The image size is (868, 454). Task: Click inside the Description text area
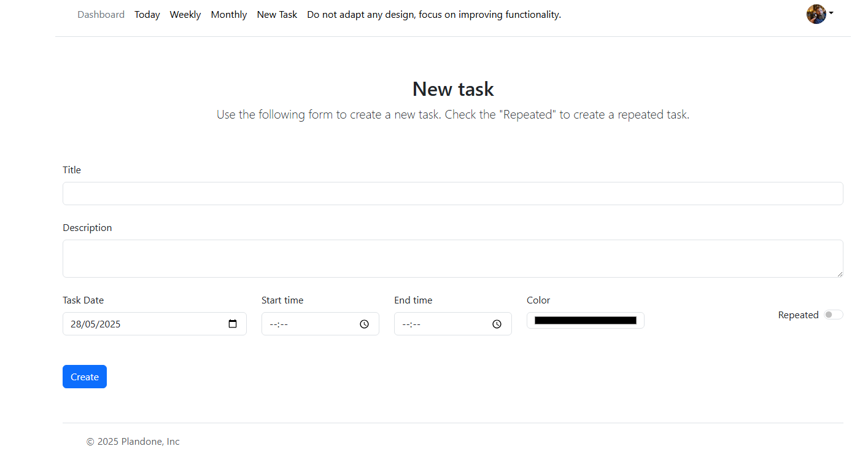452,259
